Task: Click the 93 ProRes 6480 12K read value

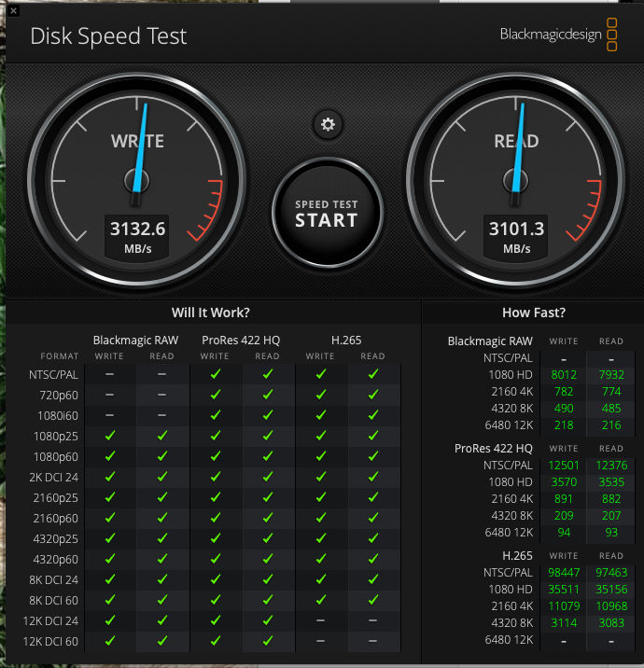Action: 611,533
